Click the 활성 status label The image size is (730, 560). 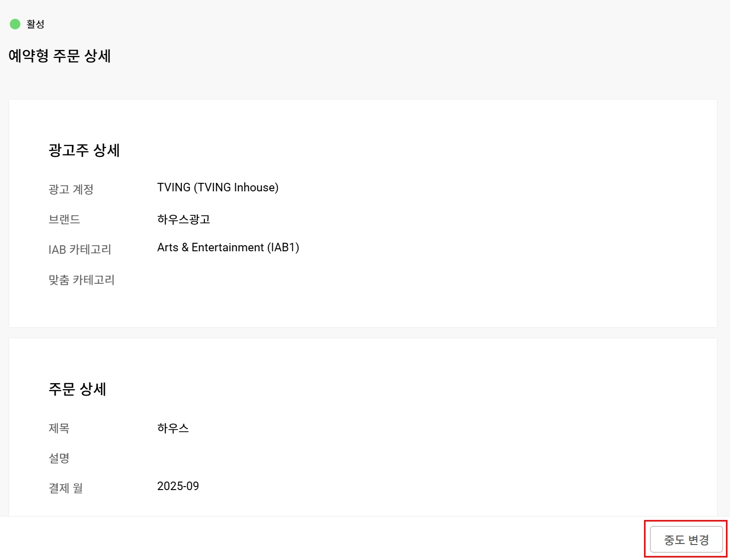click(x=35, y=24)
